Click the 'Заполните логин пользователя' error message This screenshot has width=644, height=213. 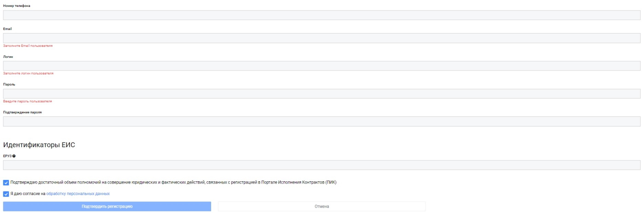(x=29, y=74)
